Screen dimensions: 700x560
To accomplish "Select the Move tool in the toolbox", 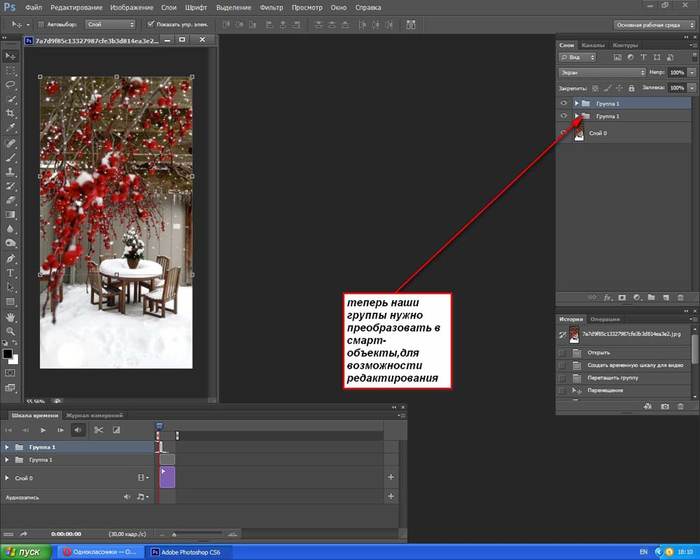I will coord(10,56).
